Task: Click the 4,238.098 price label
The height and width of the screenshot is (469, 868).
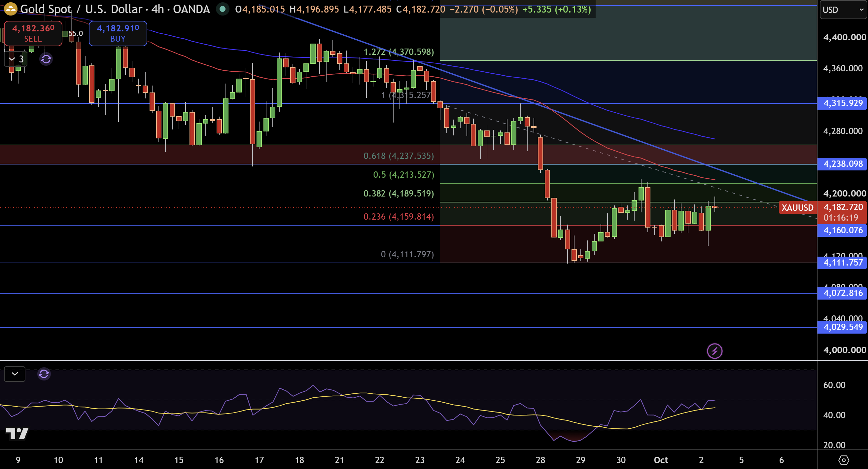Action: coord(842,164)
